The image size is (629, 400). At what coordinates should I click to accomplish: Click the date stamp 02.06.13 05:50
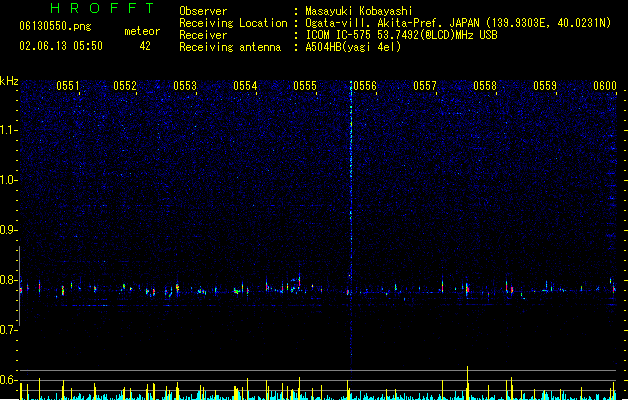pos(61,46)
